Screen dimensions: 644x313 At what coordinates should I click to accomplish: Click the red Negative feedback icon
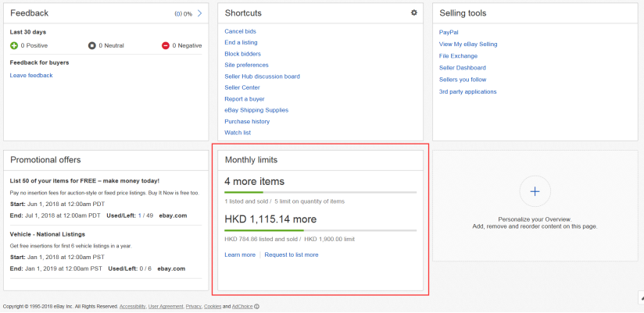166,46
